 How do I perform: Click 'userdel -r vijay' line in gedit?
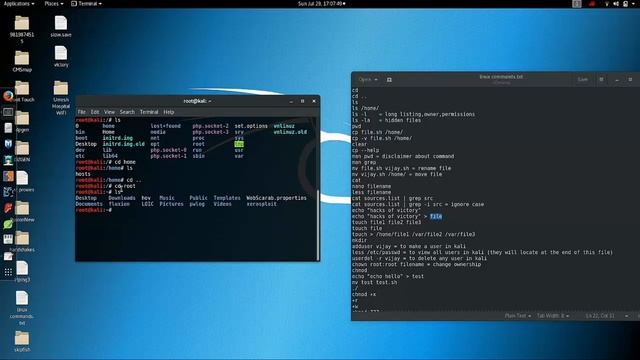(x=419, y=258)
